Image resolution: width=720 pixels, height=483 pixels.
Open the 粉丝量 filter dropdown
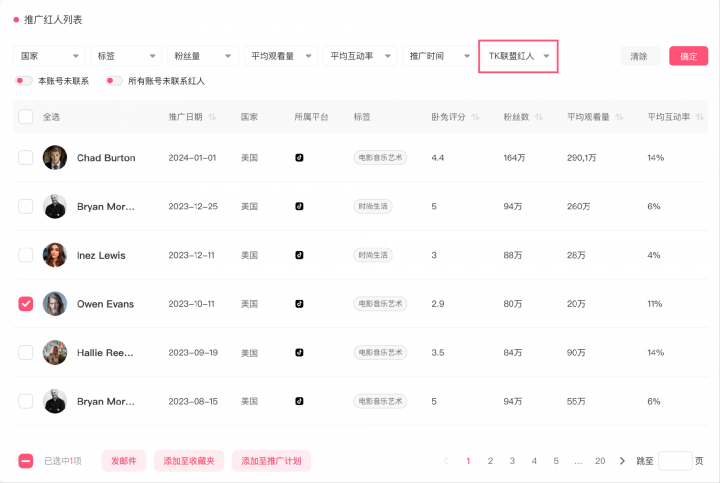(x=202, y=56)
